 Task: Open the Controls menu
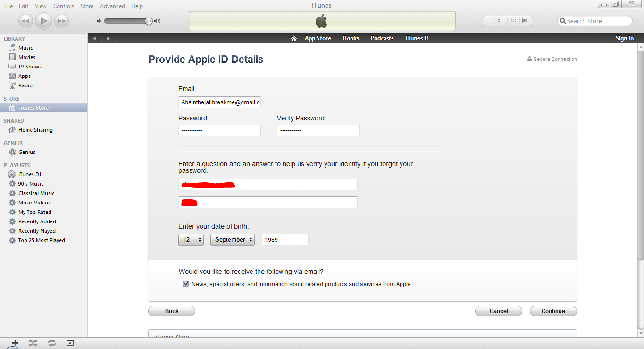click(64, 6)
